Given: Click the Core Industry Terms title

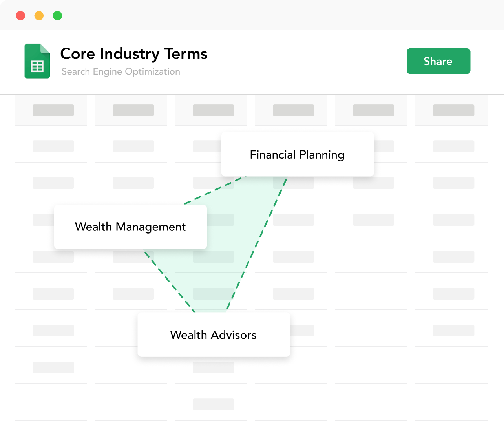Looking at the screenshot, I should click(134, 54).
